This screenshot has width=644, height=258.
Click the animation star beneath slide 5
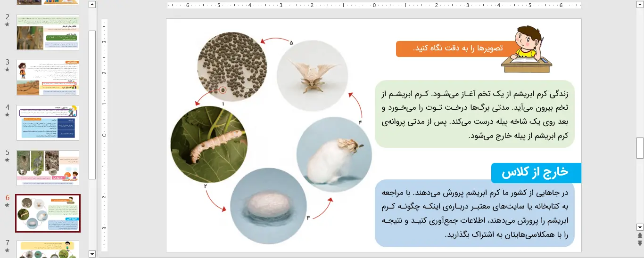[x=7, y=160]
